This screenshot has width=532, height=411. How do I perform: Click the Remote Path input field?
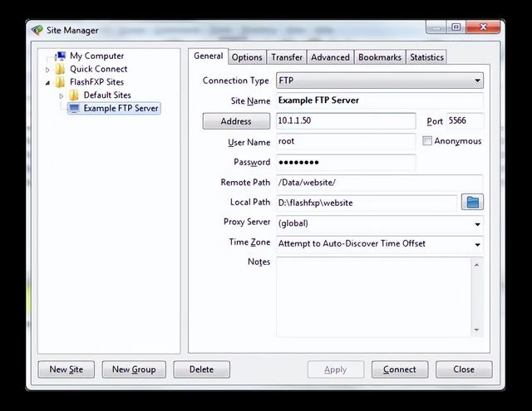[378, 183]
